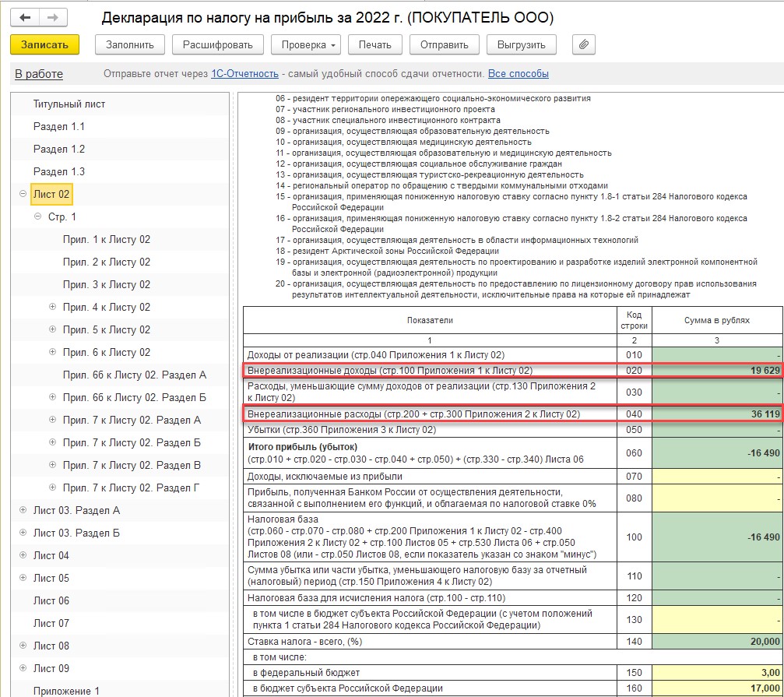Click the Доходы от реализации row label

click(x=376, y=355)
